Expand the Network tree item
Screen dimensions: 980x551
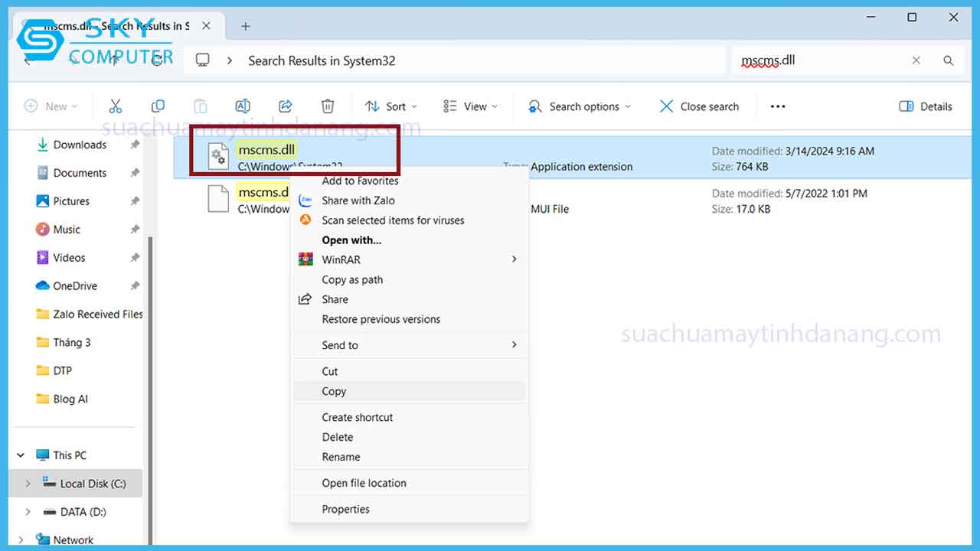(21, 540)
